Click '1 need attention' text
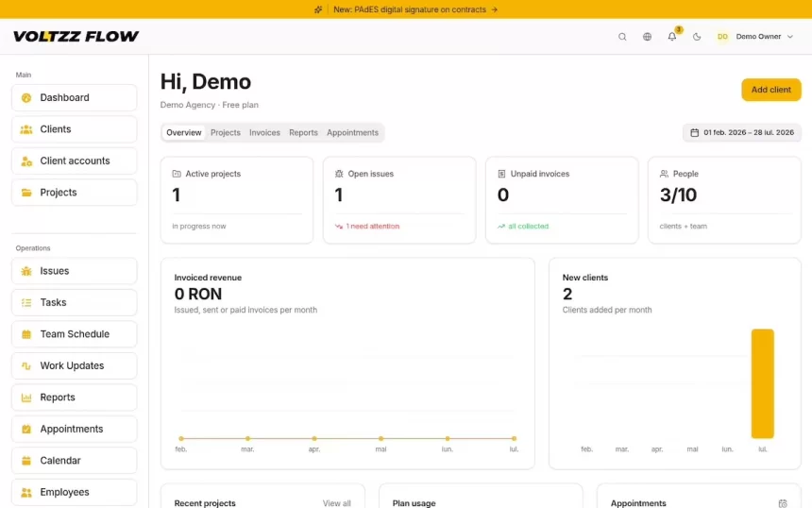This screenshot has width=812, height=508. [x=373, y=227]
